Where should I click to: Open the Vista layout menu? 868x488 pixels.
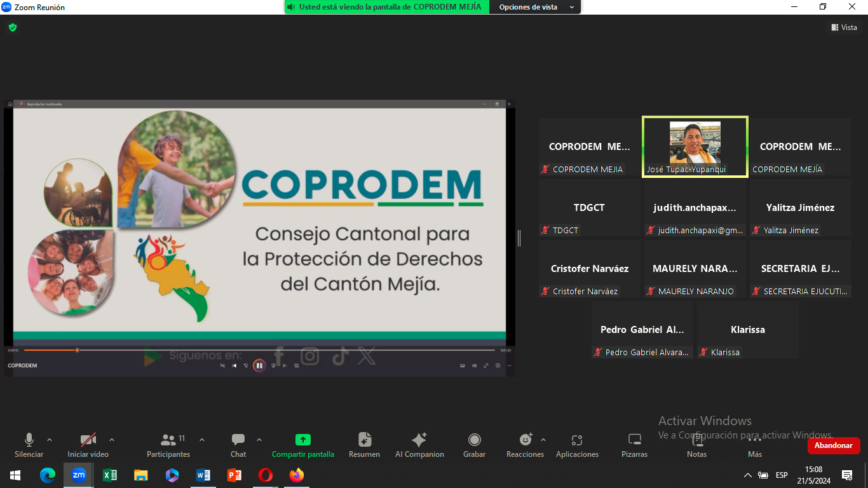844,27
